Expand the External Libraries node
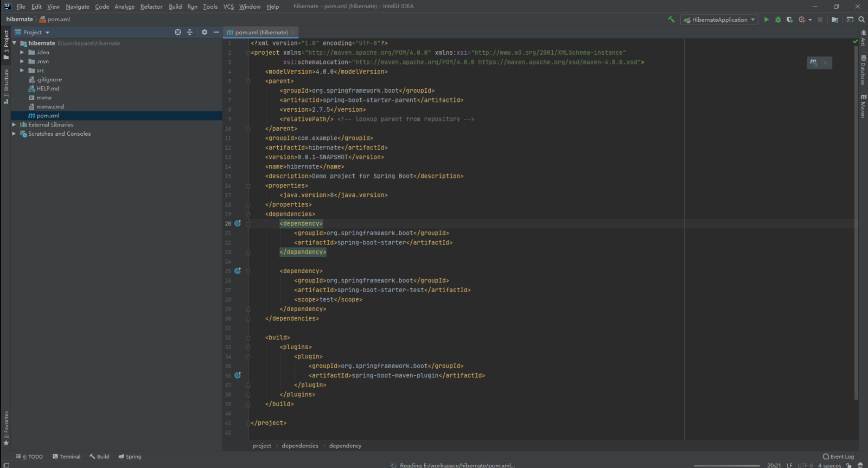 pyautogui.click(x=14, y=125)
